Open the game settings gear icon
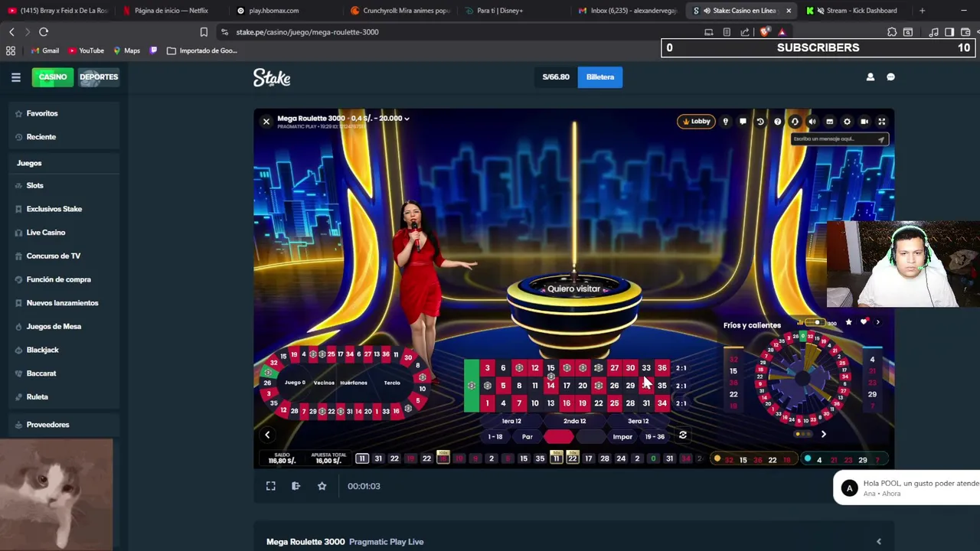The height and width of the screenshot is (551, 980). click(x=847, y=122)
